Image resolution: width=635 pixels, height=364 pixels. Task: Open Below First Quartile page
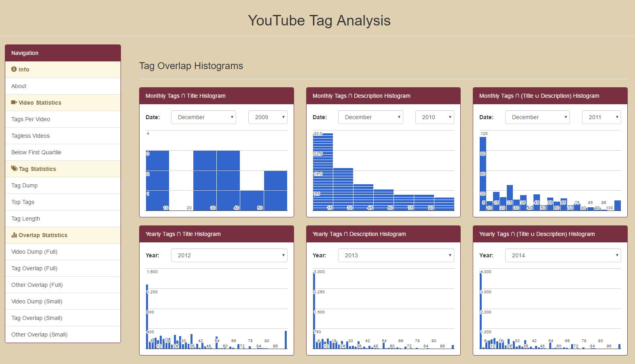pos(63,152)
